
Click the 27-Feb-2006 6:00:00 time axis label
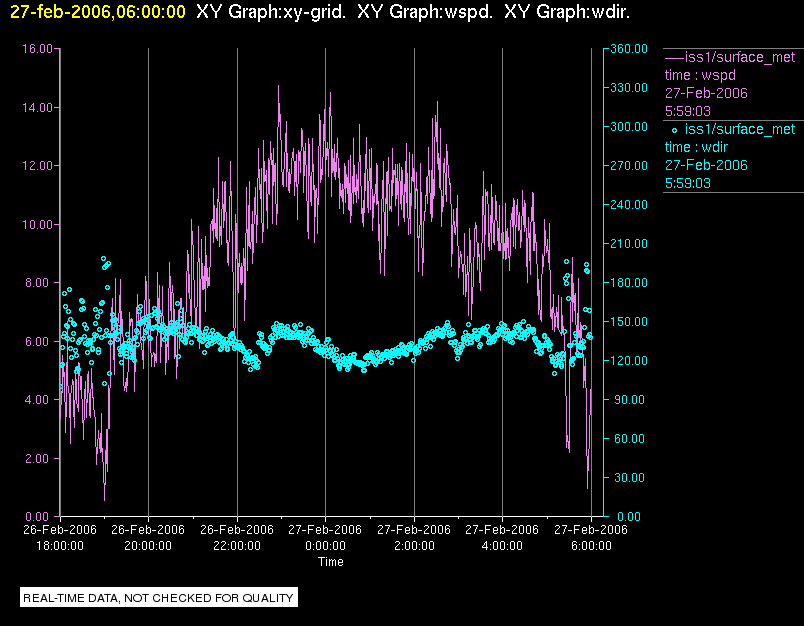(591, 537)
